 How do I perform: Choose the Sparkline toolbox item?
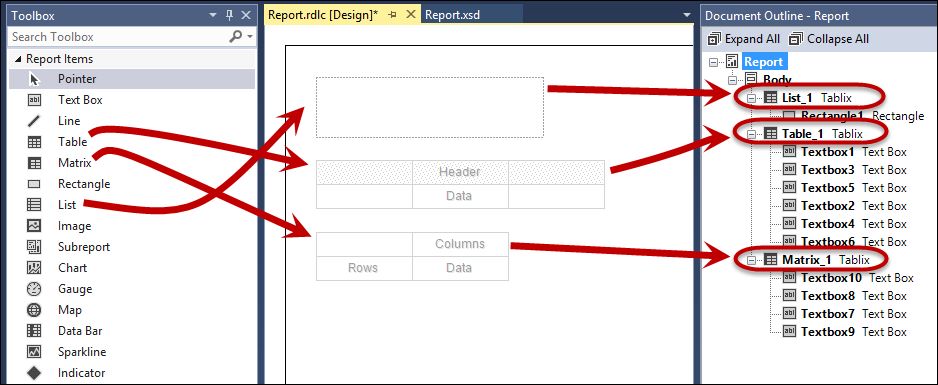tap(131, 352)
